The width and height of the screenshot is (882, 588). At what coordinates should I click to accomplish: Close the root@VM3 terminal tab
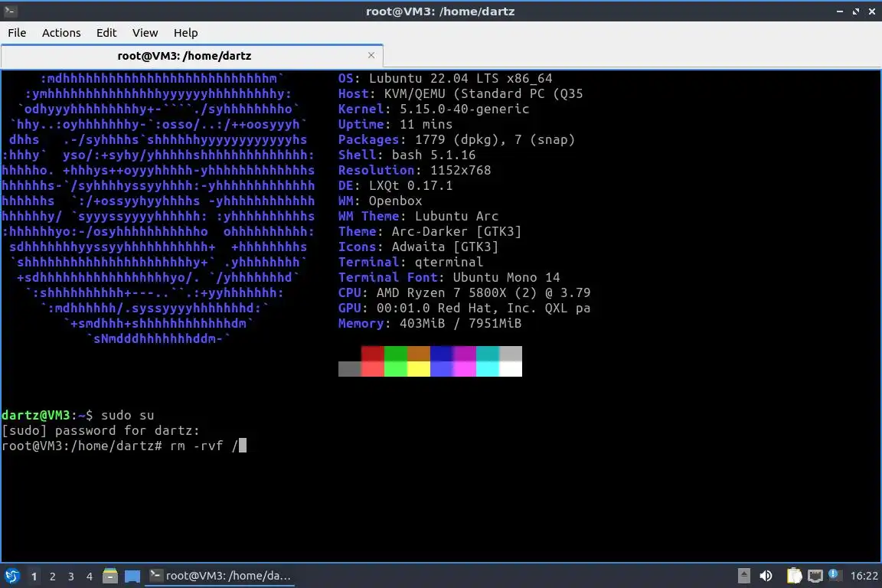click(x=371, y=55)
